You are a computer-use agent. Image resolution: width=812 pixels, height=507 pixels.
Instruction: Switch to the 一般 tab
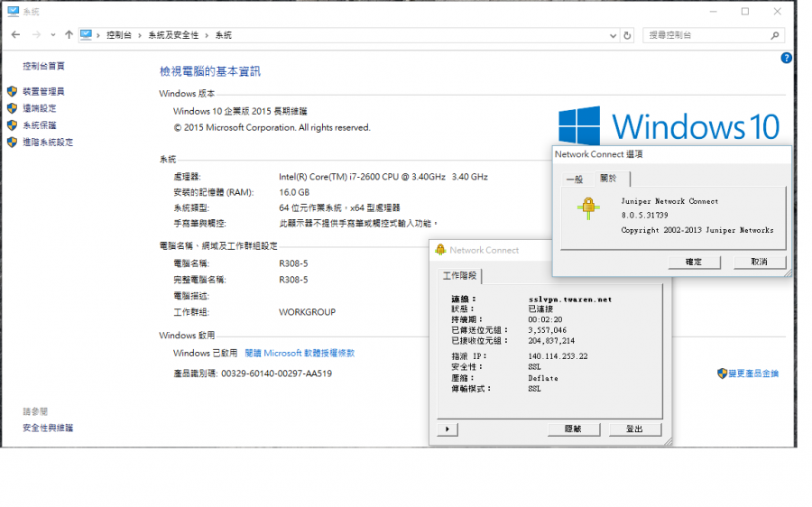click(574, 180)
